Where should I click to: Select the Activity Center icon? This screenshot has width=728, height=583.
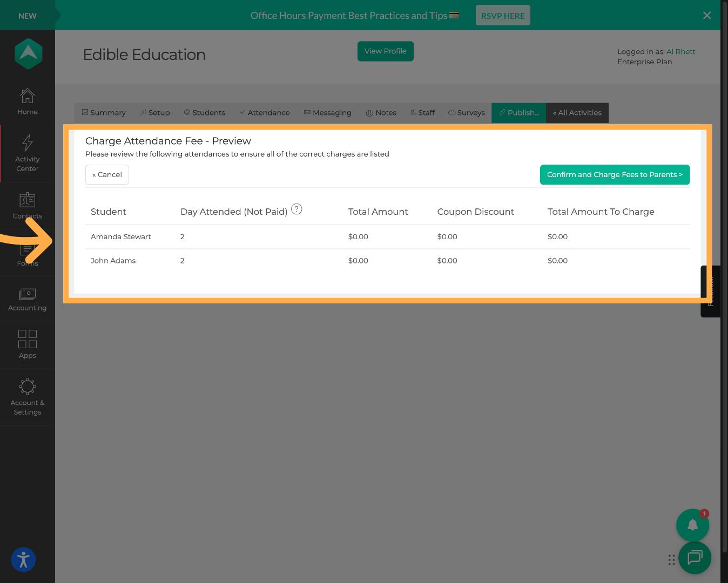27,153
